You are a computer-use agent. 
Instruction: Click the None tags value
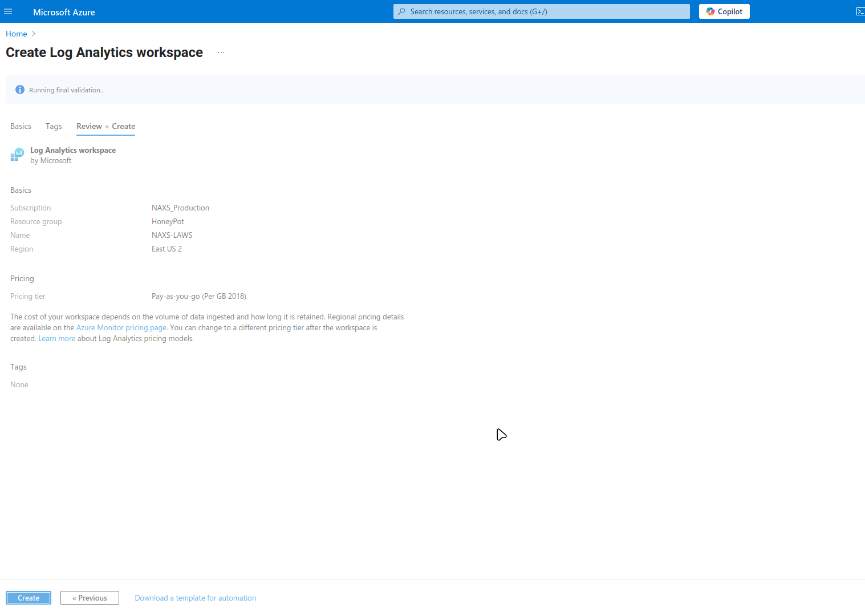tap(19, 384)
